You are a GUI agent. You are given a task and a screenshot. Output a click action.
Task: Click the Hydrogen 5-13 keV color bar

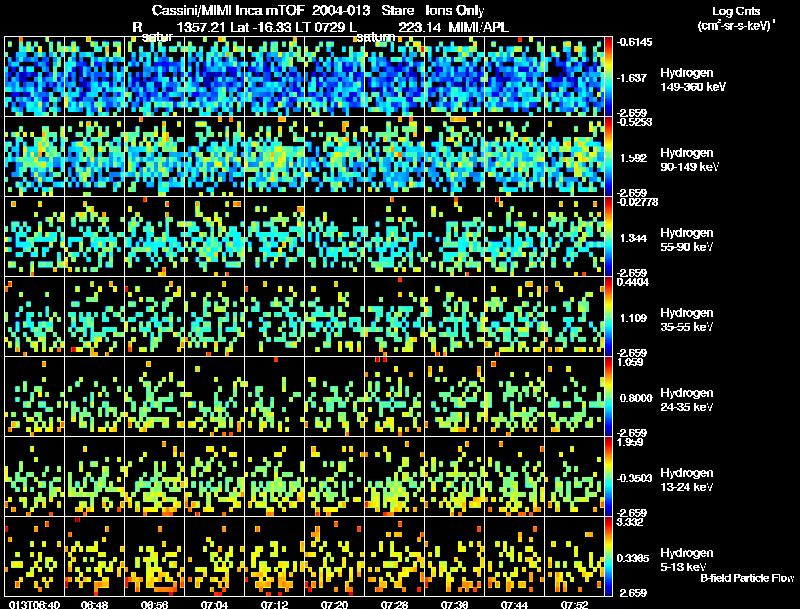(608, 556)
